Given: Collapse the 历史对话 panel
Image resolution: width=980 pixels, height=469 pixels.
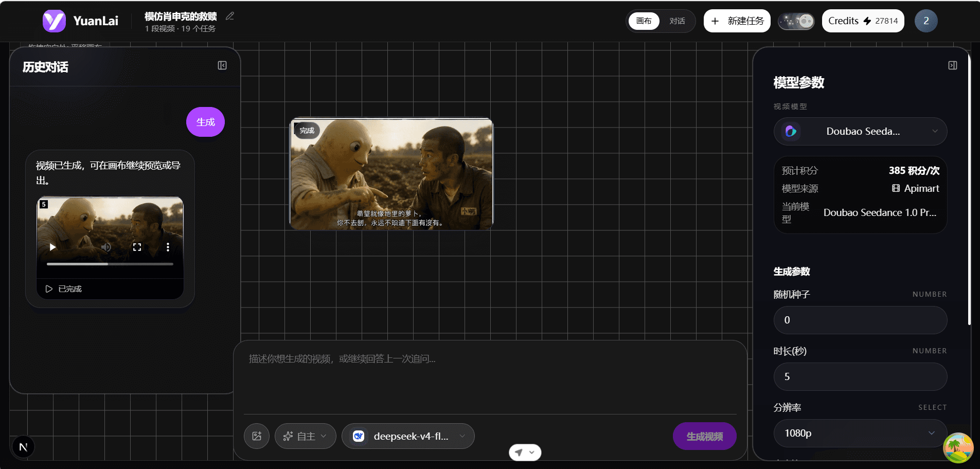Looking at the screenshot, I should pos(222,65).
